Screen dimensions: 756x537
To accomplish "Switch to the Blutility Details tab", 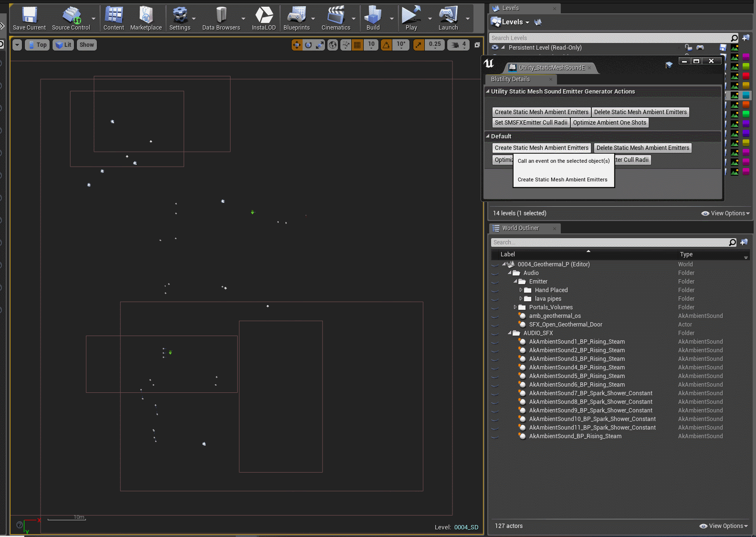I will coord(510,79).
